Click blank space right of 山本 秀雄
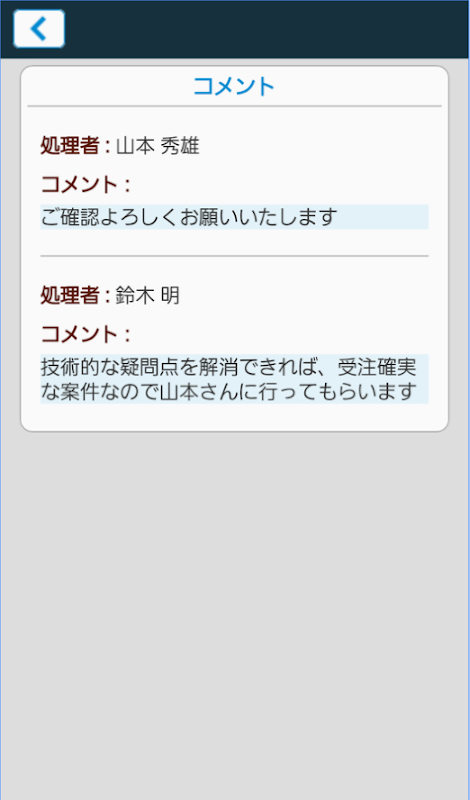This screenshot has height=800, width=470. tap(314, 146)
